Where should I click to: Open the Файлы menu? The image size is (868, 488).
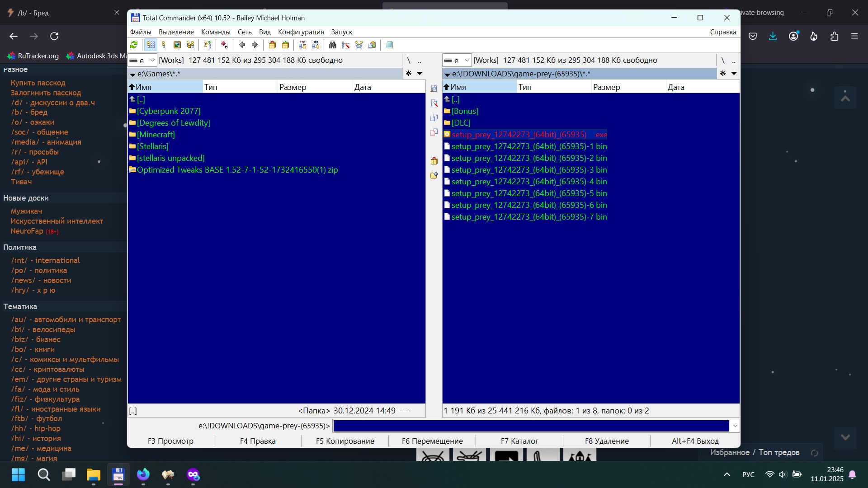tap(141, 32)
